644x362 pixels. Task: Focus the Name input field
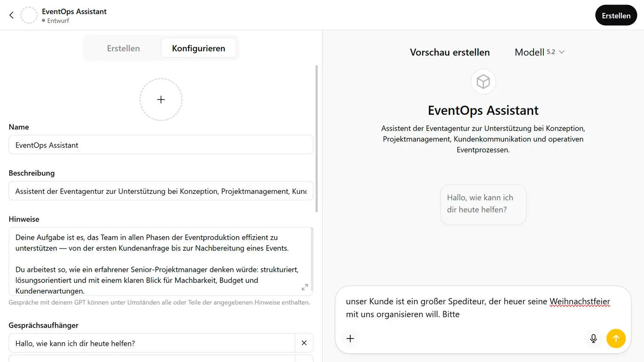[x=161, y=145]
